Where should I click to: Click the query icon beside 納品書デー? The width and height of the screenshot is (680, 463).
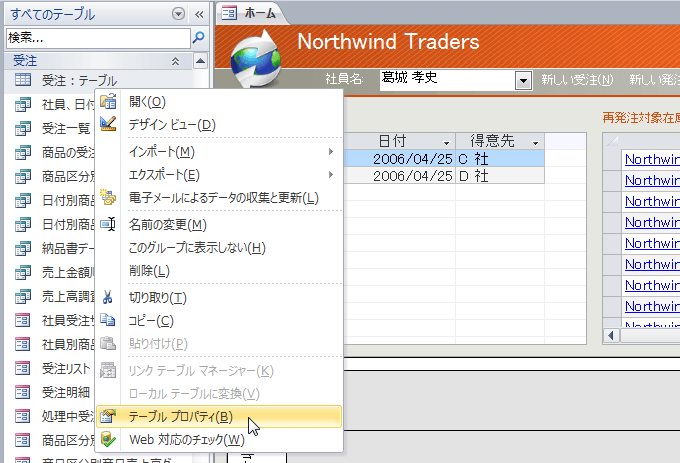(x=23, y=248)
